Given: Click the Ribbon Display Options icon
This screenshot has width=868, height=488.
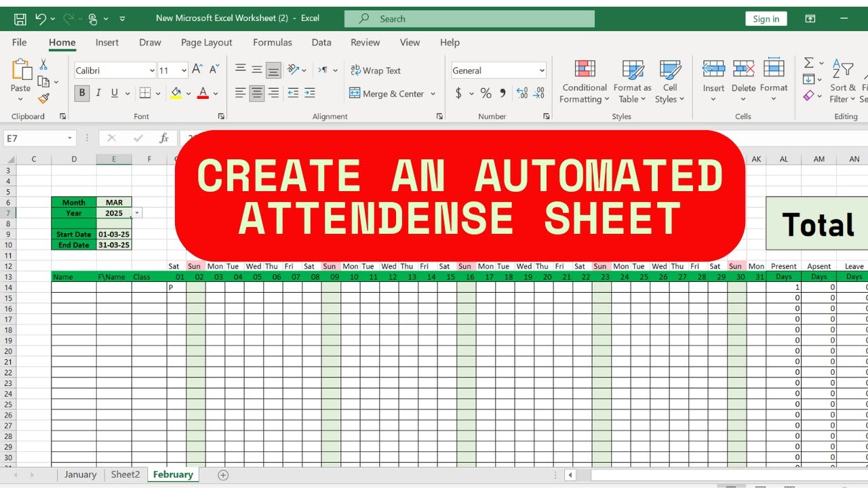Looking at the screenshot, I should (810, 19).
